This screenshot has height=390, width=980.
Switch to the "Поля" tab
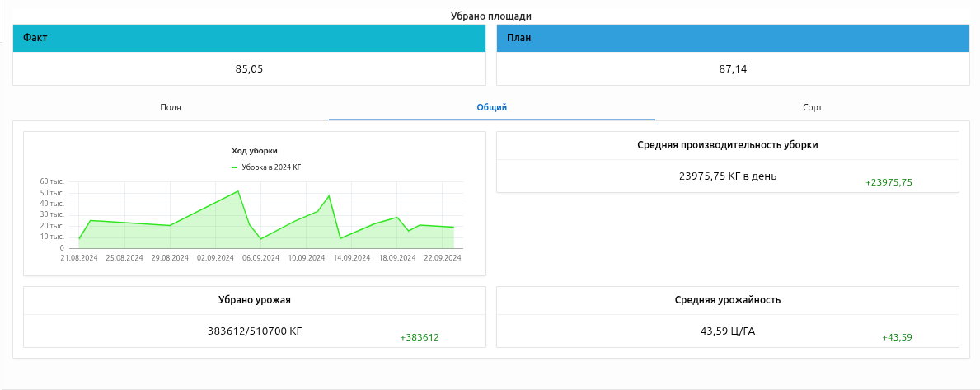(171, 107)
